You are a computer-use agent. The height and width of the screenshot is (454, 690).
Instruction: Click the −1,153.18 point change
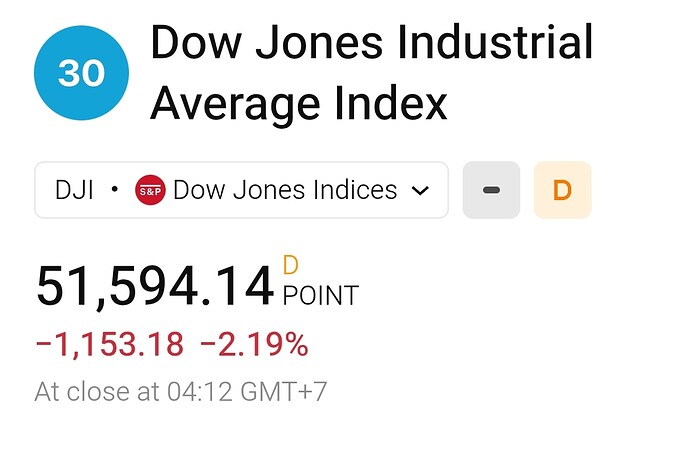click(110, 344)
